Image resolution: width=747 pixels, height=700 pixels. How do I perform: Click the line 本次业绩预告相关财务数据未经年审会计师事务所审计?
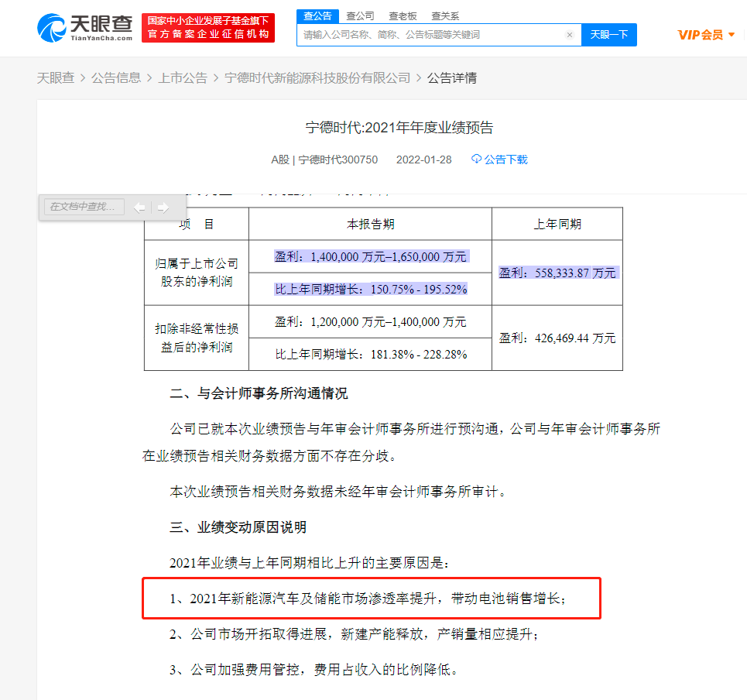pos(338,492)
